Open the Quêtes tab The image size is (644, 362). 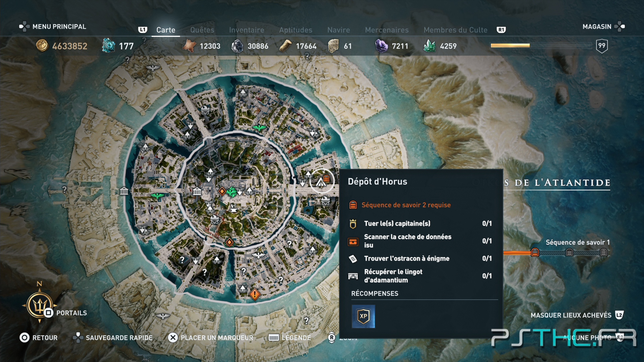coord(202,30)
